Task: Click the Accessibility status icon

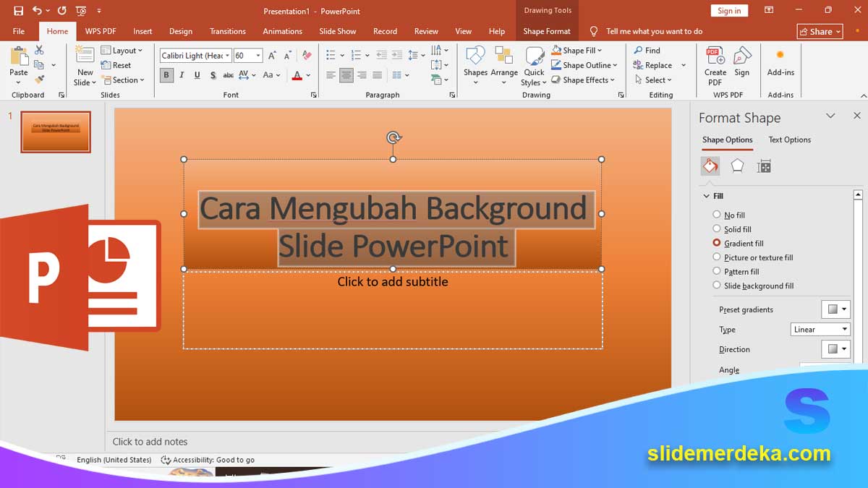Action: pyautogui.click(x=166, y=460)
